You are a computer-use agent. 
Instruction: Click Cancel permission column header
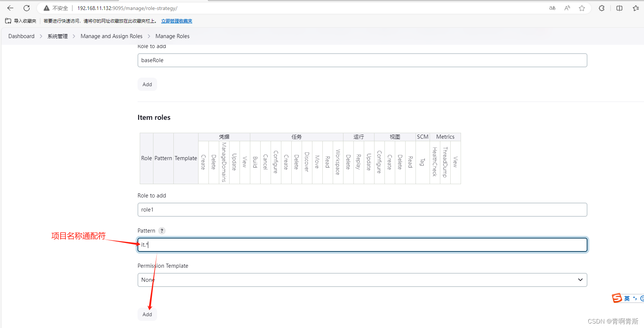(265, 162)
